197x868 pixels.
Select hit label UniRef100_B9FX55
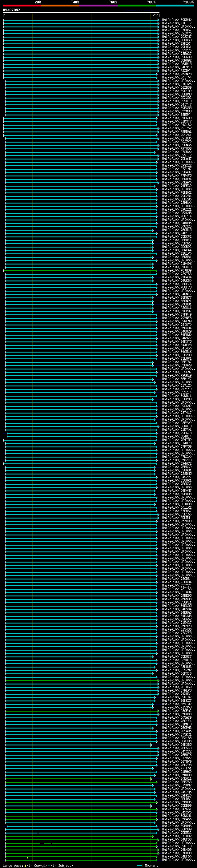click(177, 108)
